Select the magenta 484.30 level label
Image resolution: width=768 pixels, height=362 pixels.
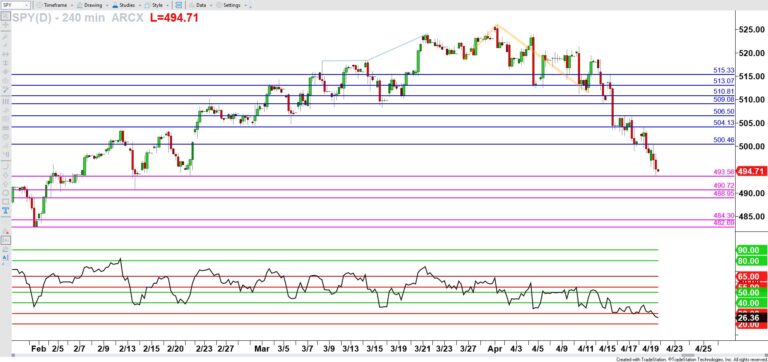tap(723, 216)
